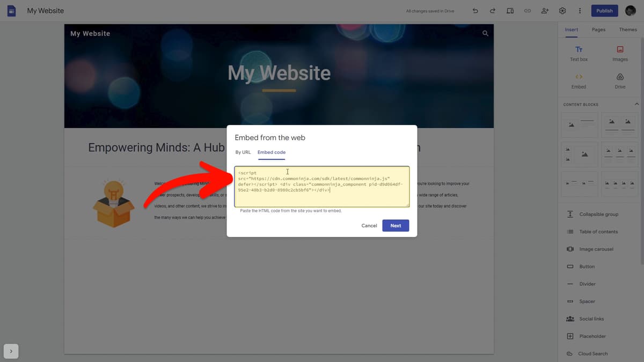Choose the single image content block layout
644x362 pixels.
[580, 124]
